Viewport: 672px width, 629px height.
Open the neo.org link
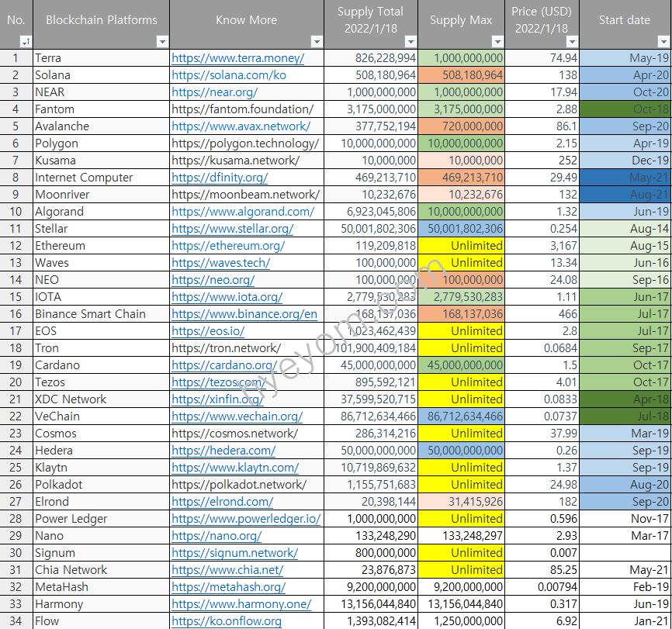point(213,280)
